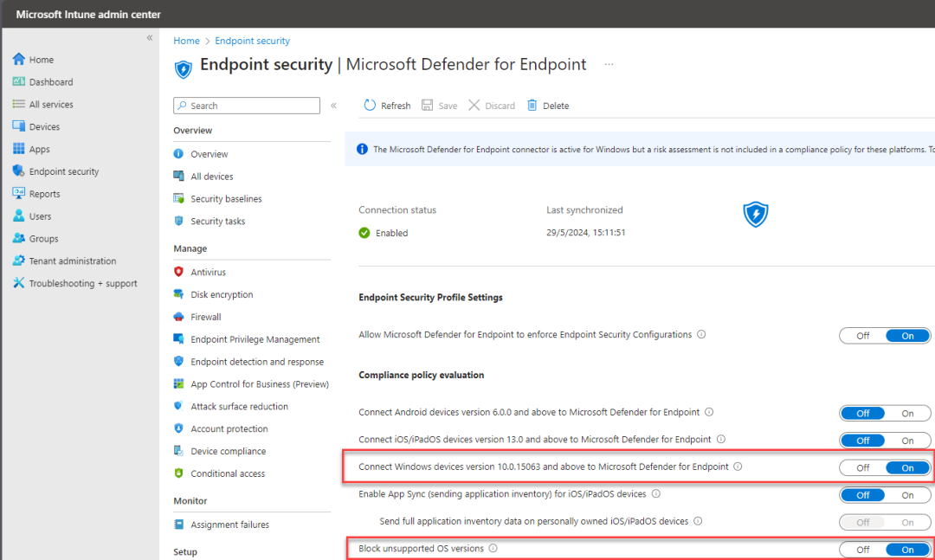Toggle Connect iOS/iPadOS devices to Defender switch
The height and width of the screenshot is (560, 935).
tap(885, 441)
